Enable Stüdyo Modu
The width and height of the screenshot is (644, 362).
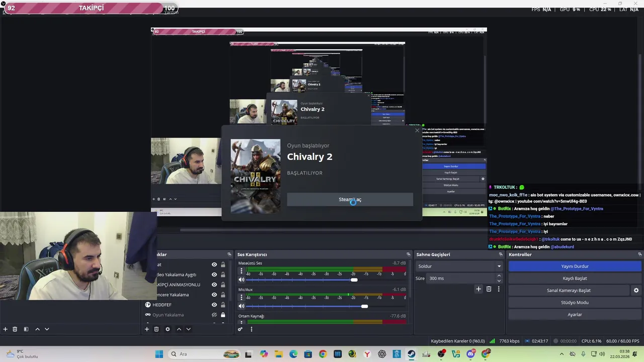point(575,303)
